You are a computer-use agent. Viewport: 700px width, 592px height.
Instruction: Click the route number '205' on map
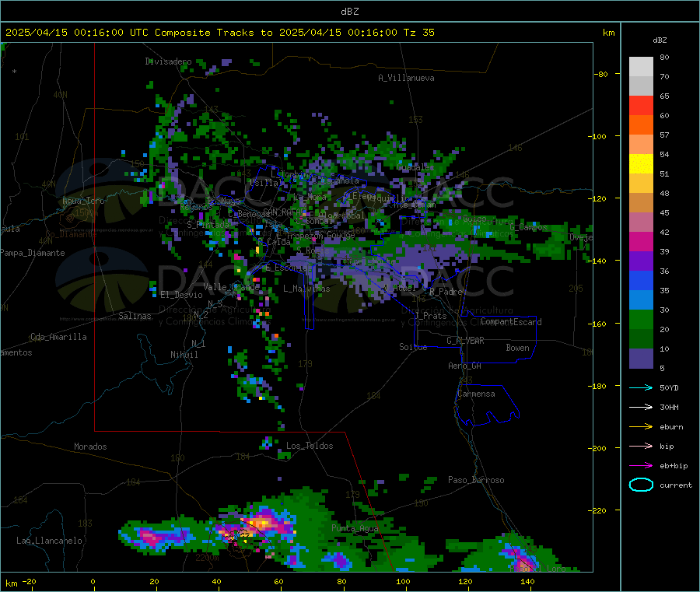576,289
